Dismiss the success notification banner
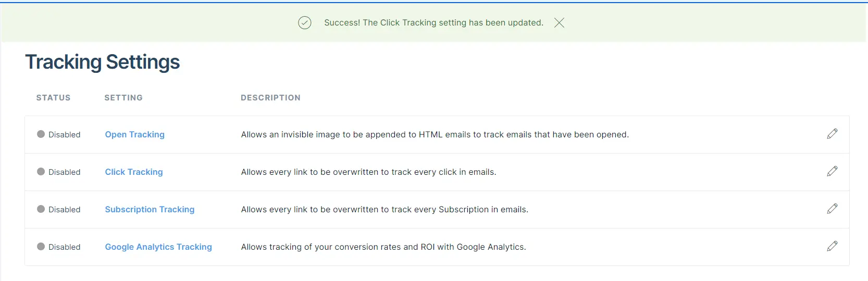Screen dimensions: 868x281 [x=559, y=22]
